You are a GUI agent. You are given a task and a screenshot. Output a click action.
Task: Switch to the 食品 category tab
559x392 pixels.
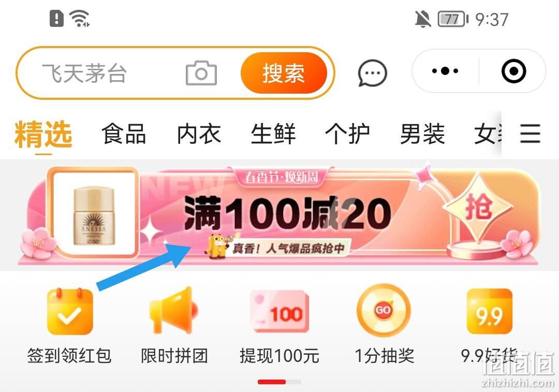124,134
